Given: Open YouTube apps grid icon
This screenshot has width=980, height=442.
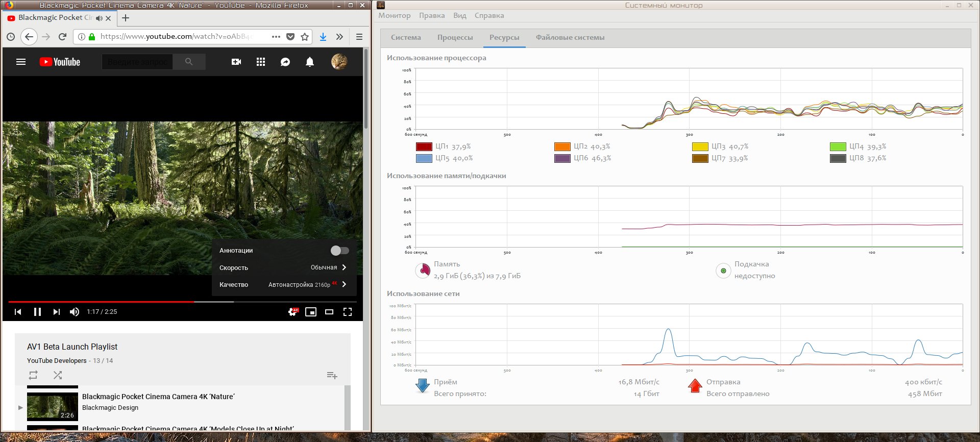Looking at the screenshot, I should point(261,62).
